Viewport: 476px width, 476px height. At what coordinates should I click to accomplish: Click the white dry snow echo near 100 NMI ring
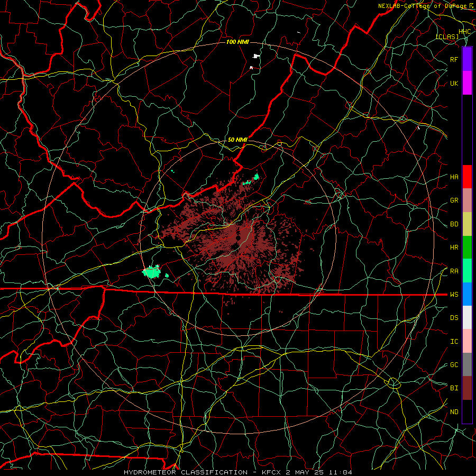[x=257, y=56]
